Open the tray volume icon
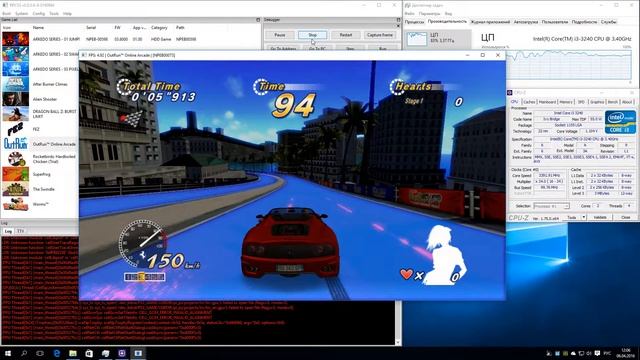The width and height of the screenshot is (640, 360). coord(589,353)
